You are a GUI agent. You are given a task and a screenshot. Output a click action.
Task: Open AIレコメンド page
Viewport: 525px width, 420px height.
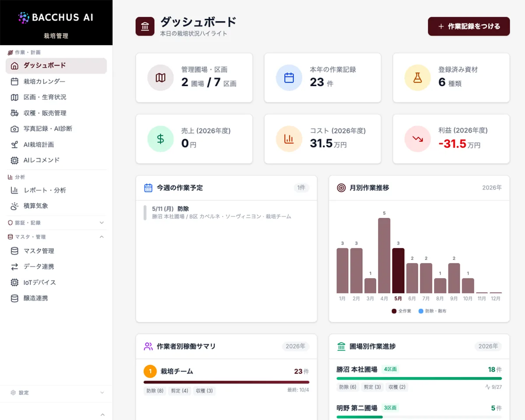56,160
